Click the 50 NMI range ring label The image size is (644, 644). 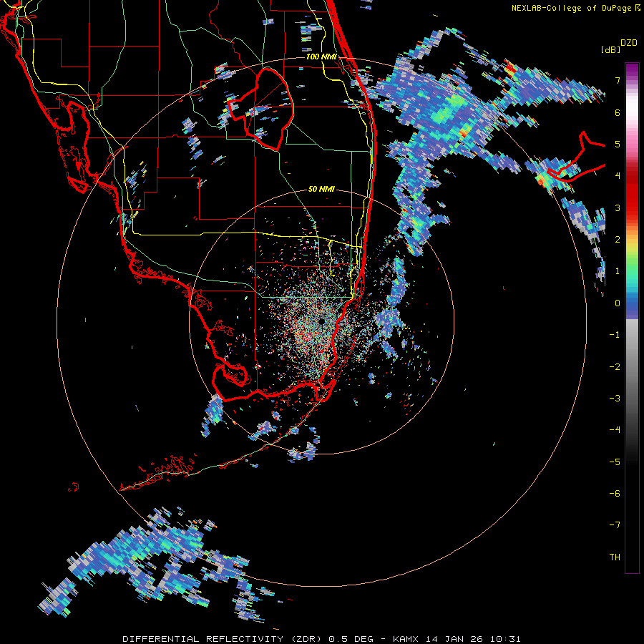(321, 189)
